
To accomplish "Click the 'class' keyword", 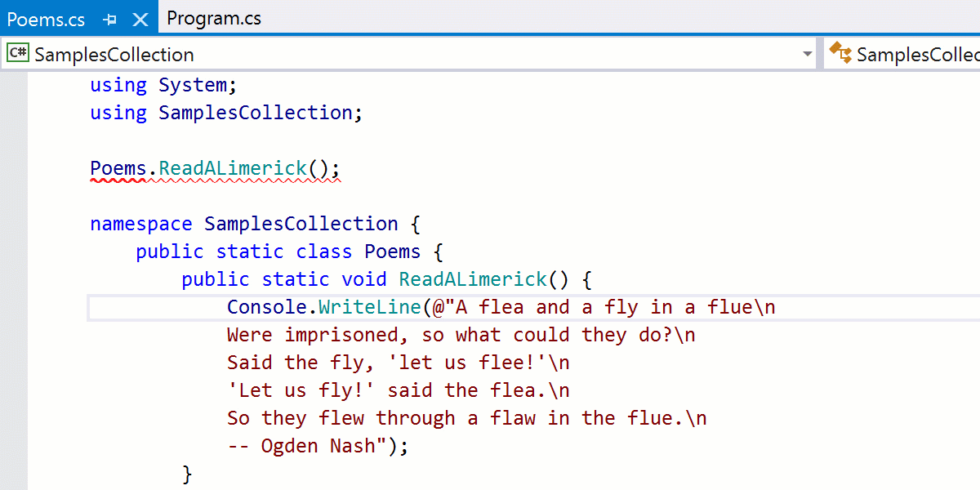I will point(324,252).
